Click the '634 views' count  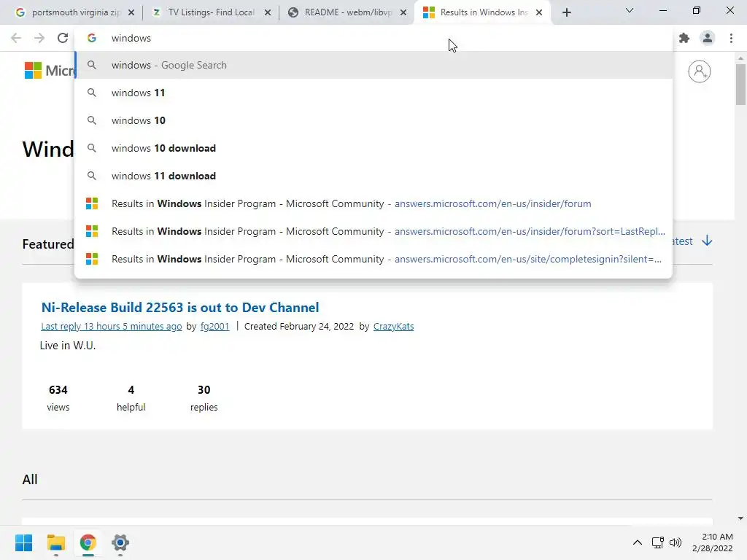click(x=58, y=398)
